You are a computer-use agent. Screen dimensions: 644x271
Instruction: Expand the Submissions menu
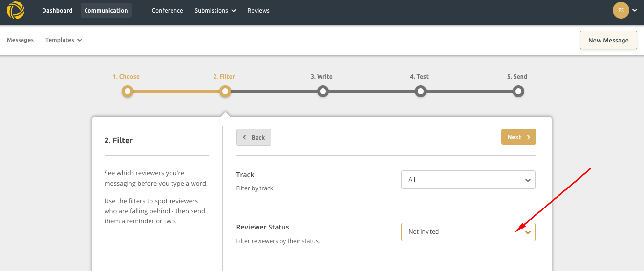tap(215, 11)
